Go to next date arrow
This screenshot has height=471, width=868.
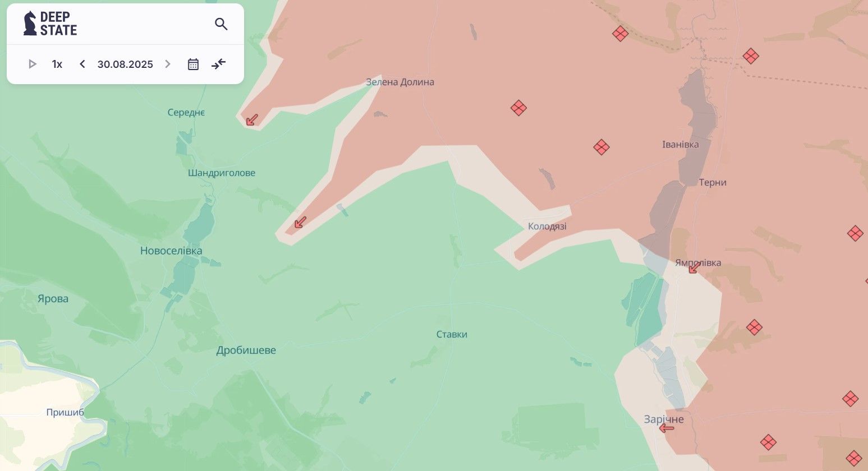coord(167,64)
